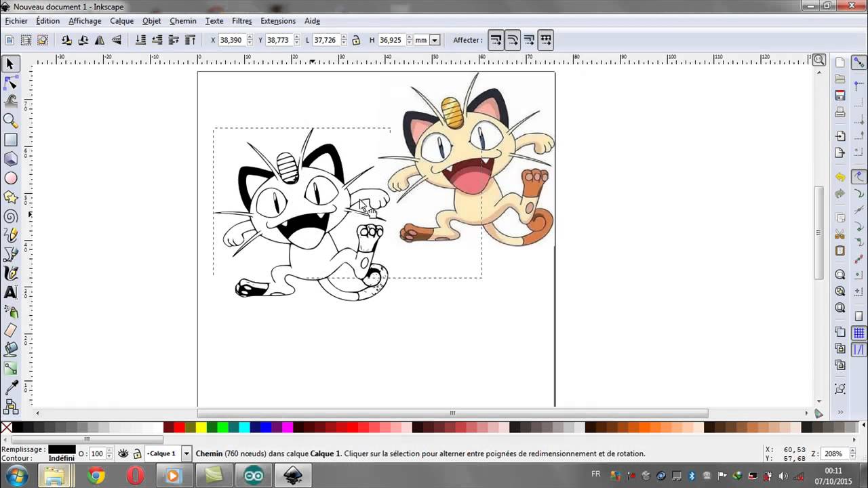Screen dimensions: 868x488
Task: Click the no-color X swatch
Action: (6, 427)
